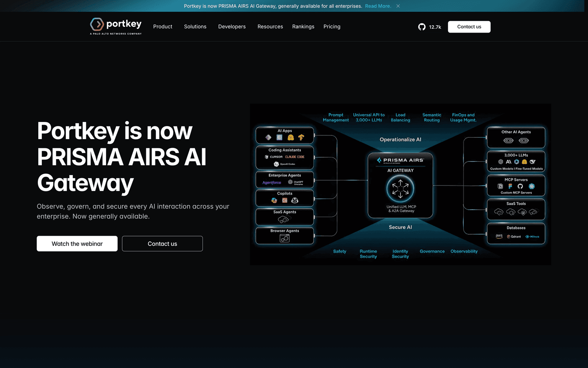Open the Developers menu

232,27
